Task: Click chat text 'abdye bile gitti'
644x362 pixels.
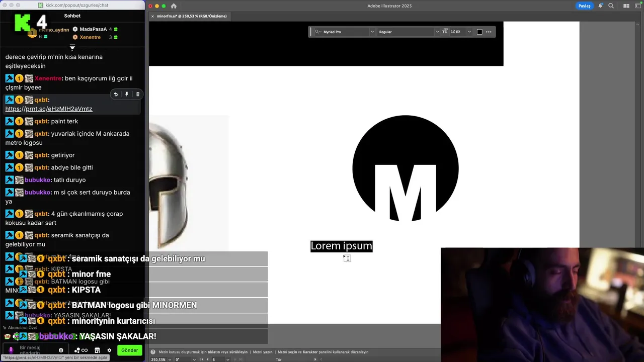Action: 72,167
